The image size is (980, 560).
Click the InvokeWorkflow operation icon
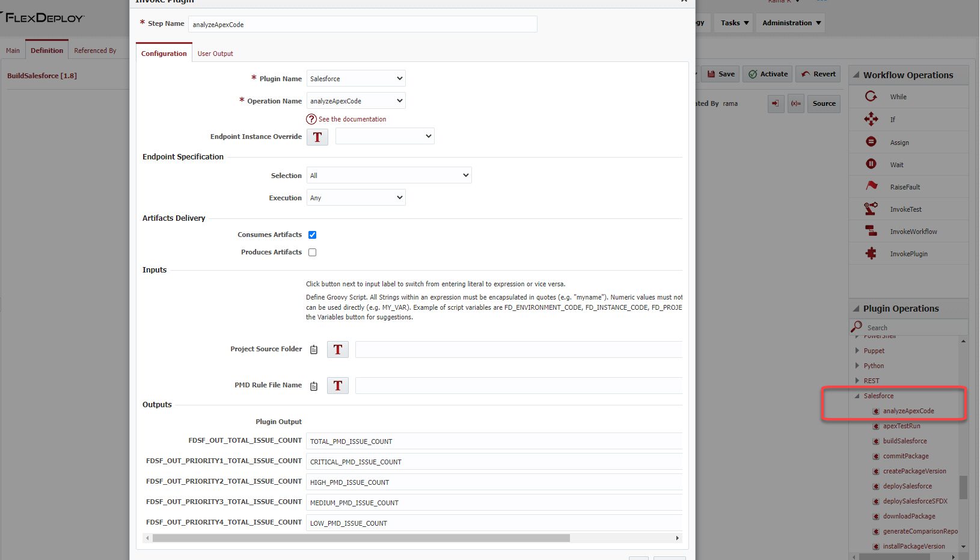(871, 230)
